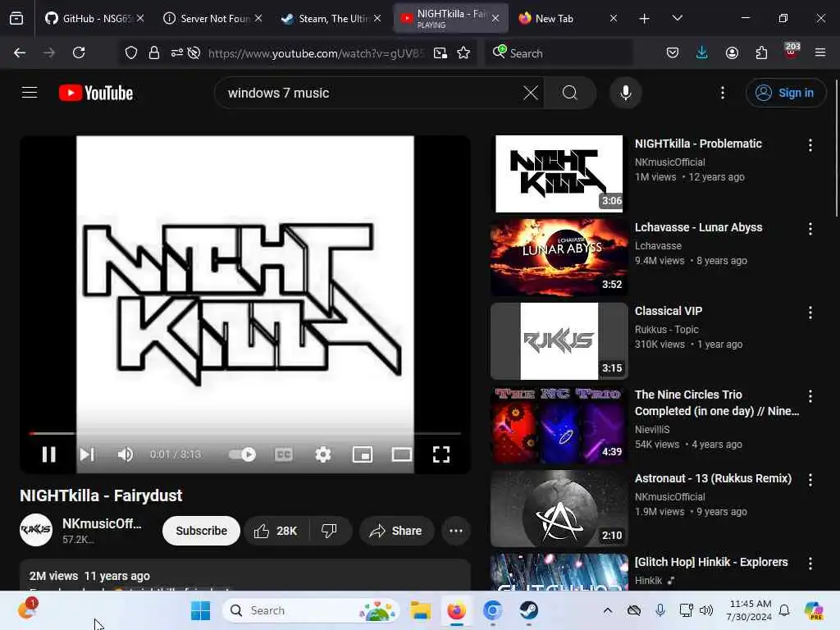840x630 pixels.
Task: Open Steam from the taskbar
Action: tap(529, 610)
